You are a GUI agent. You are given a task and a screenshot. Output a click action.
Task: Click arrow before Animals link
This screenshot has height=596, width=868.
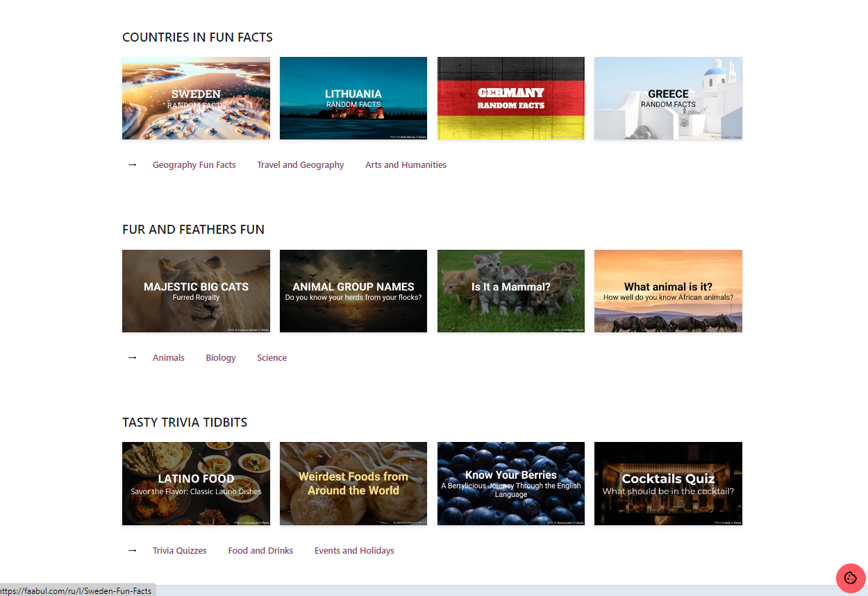(132, 358)
